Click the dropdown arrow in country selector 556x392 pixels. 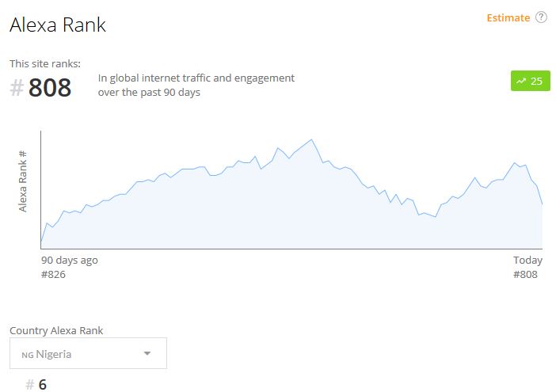tap(147, 353)
